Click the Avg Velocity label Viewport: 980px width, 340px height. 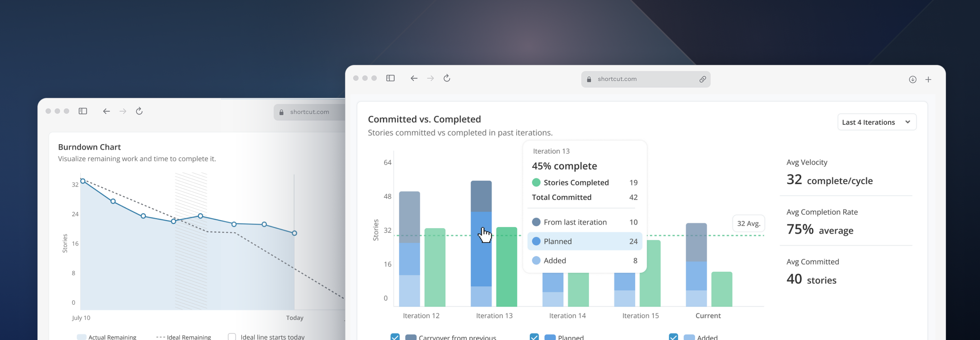pyautogui.click(x=807, y=162)
